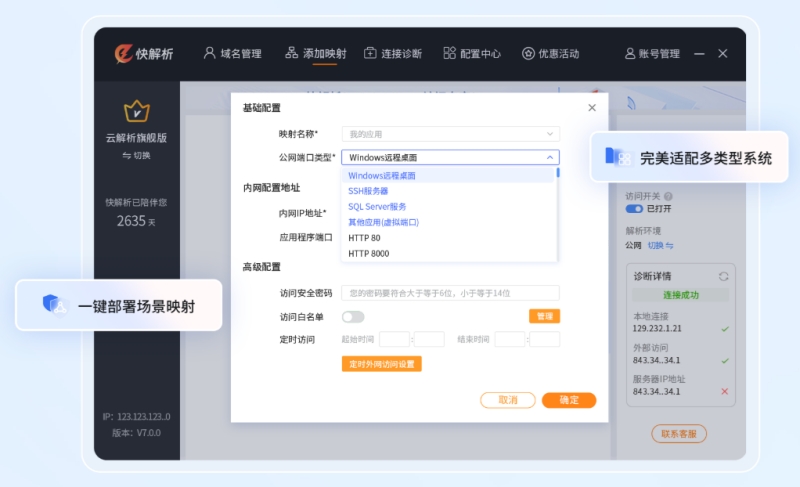Click the 定时外网访问设置 button

382,364
